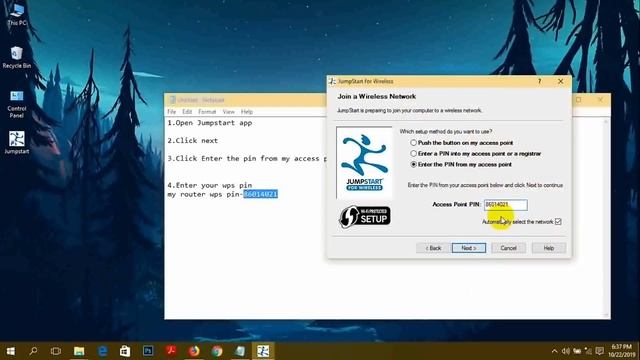
Task: Select Push the button on my access point
Action: pos(462,143)
